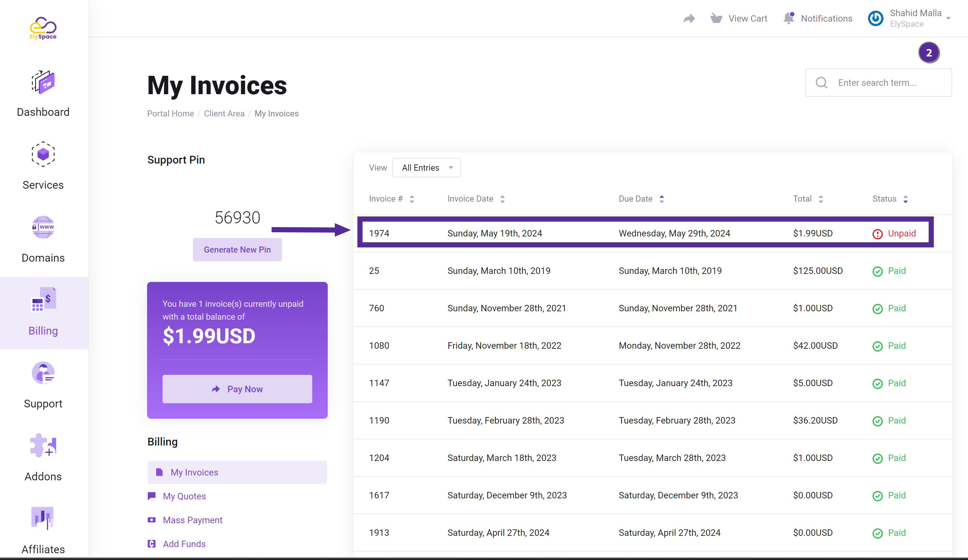Click the support pin 56930
Image resolution: width=968 pixels, height=560 pixels.
[237, 218]
